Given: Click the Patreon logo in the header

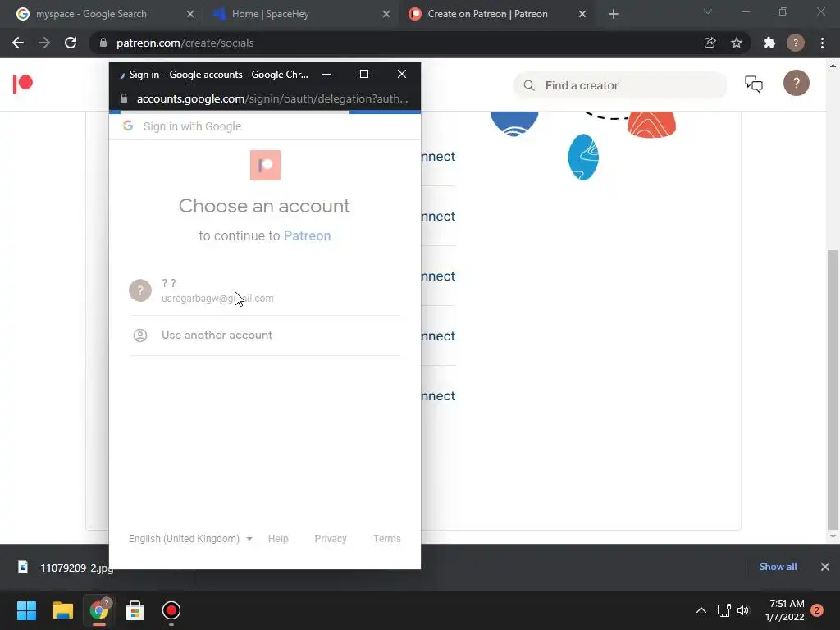Looking at the screenshot, I should pos(22,84).
